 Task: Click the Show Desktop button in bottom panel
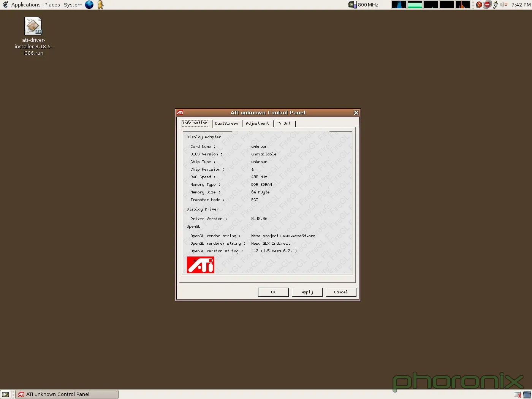[x=6, y=394]
